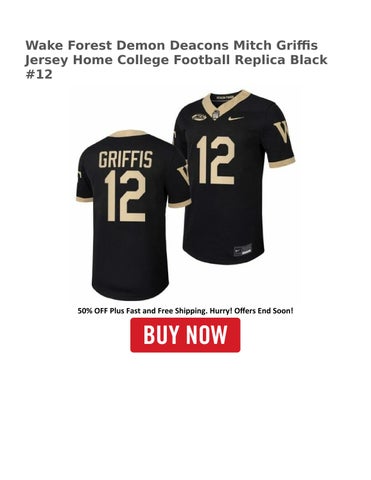
Task: Click the red BUY NOW button
Action: (185, 335)
